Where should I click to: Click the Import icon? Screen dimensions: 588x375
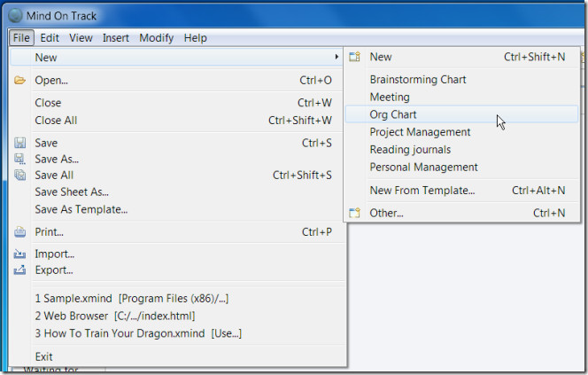tap(19, 254)
